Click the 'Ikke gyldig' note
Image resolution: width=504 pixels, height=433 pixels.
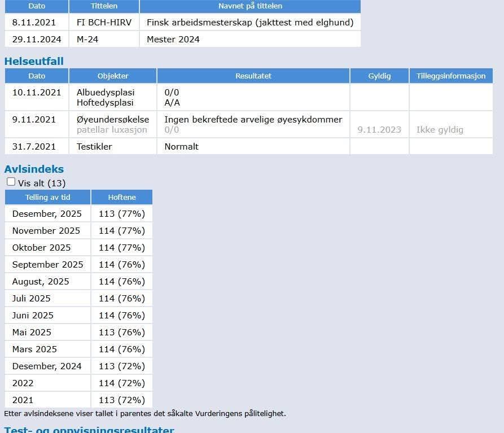tap(440, 130)
